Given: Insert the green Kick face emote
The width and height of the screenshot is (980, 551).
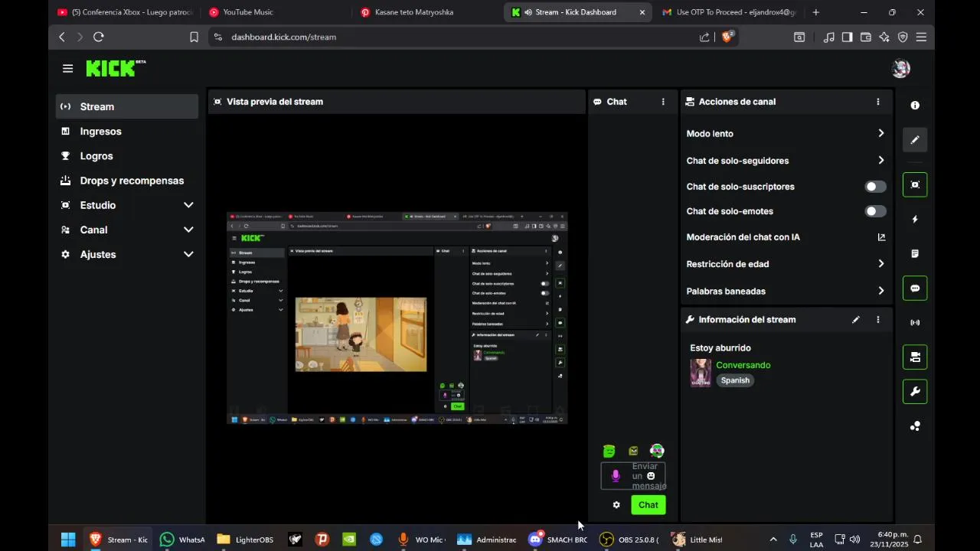Looking at the screenshot, I should (x=609, y=452).
